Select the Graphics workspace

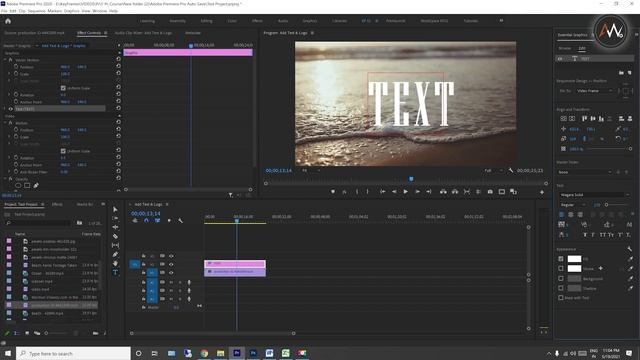pos(310,21)
